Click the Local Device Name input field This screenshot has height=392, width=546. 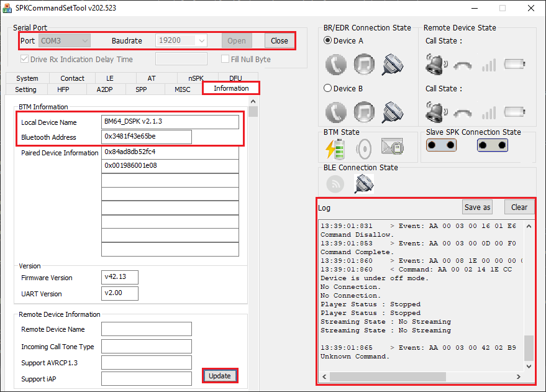tap(170, 122)
